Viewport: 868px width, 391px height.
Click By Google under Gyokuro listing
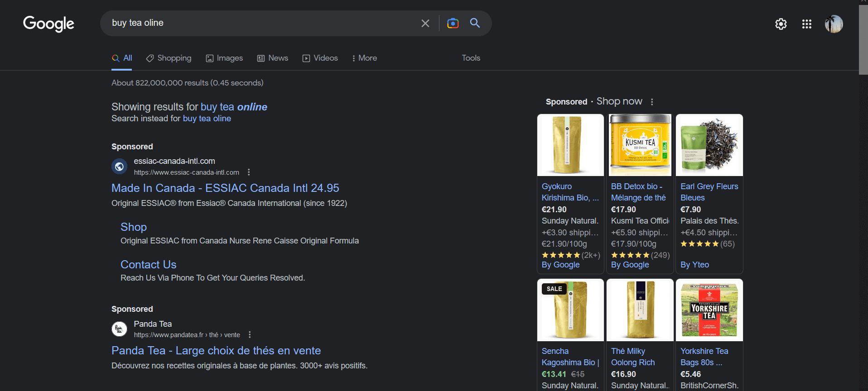tap(561, 265)
